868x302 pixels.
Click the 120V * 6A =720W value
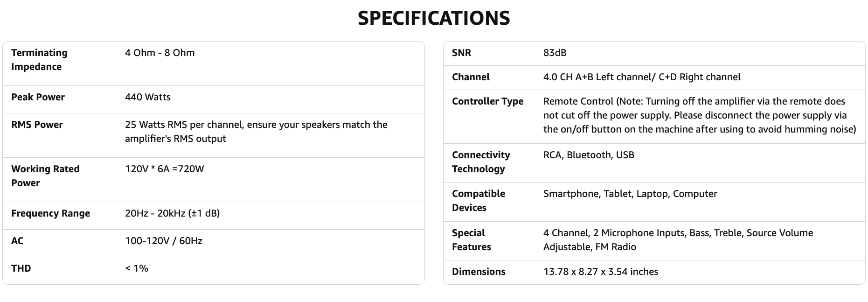tap(164, 169)
